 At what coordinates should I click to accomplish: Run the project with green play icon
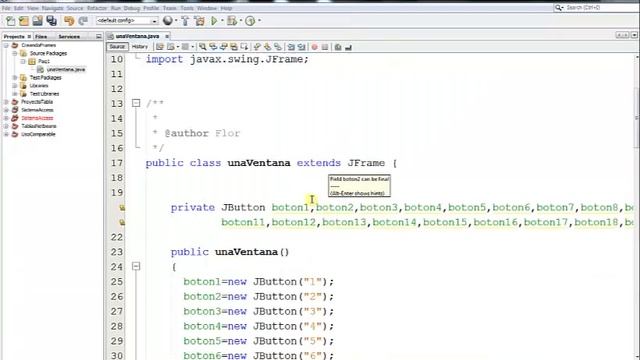click(x=214, y=20)
